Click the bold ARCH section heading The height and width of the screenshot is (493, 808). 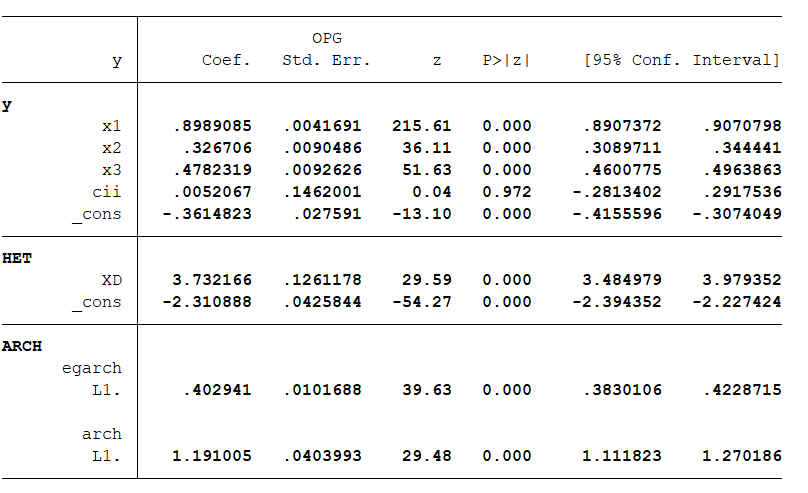22,346
